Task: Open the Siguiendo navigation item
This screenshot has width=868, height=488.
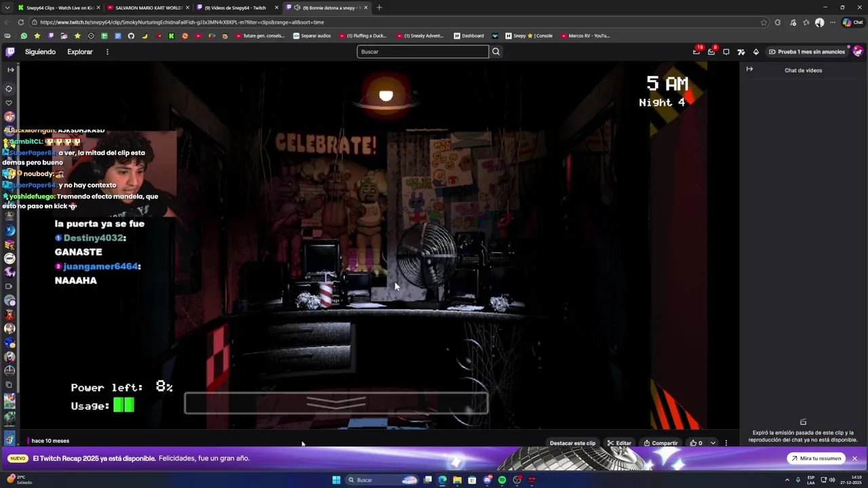Action: point(40,52)
